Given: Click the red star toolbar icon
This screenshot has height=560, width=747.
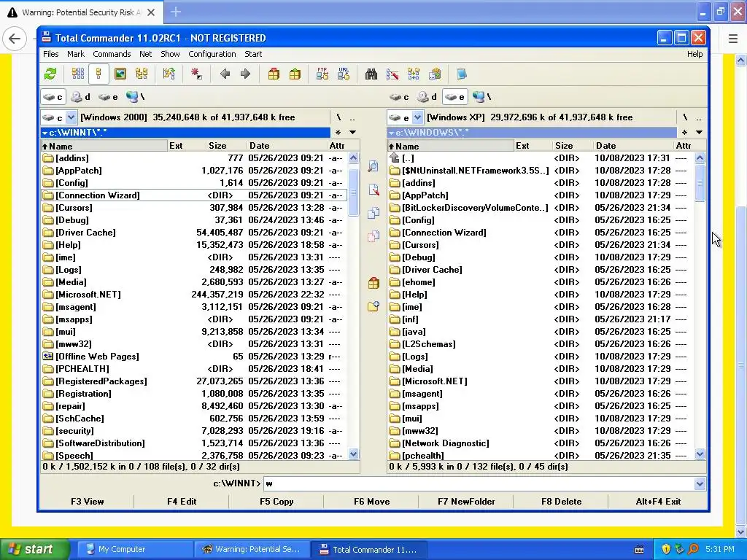Looking at the screenshot, I should tap(196, 74).
